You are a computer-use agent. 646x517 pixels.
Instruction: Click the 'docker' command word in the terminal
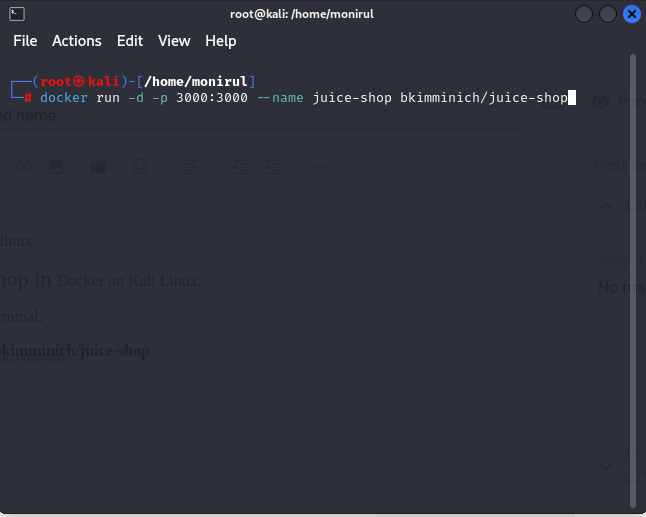coord(64,98)
